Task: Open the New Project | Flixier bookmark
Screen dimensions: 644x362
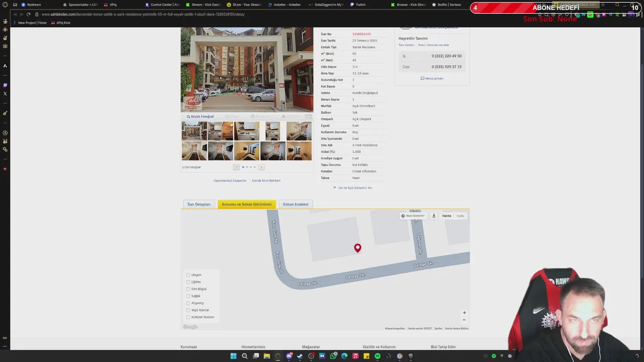Action: point(31,23)
